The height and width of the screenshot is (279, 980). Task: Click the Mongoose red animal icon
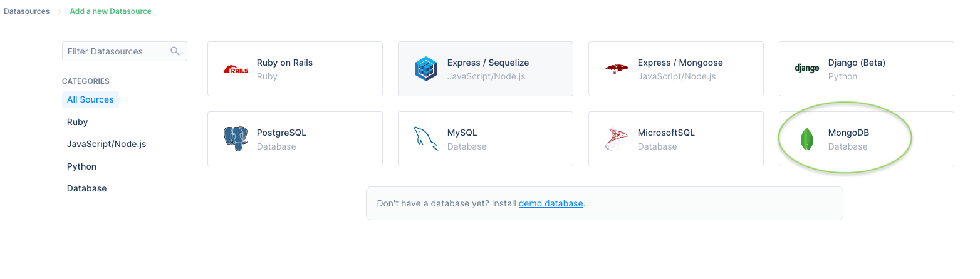(x=617, y=69)
